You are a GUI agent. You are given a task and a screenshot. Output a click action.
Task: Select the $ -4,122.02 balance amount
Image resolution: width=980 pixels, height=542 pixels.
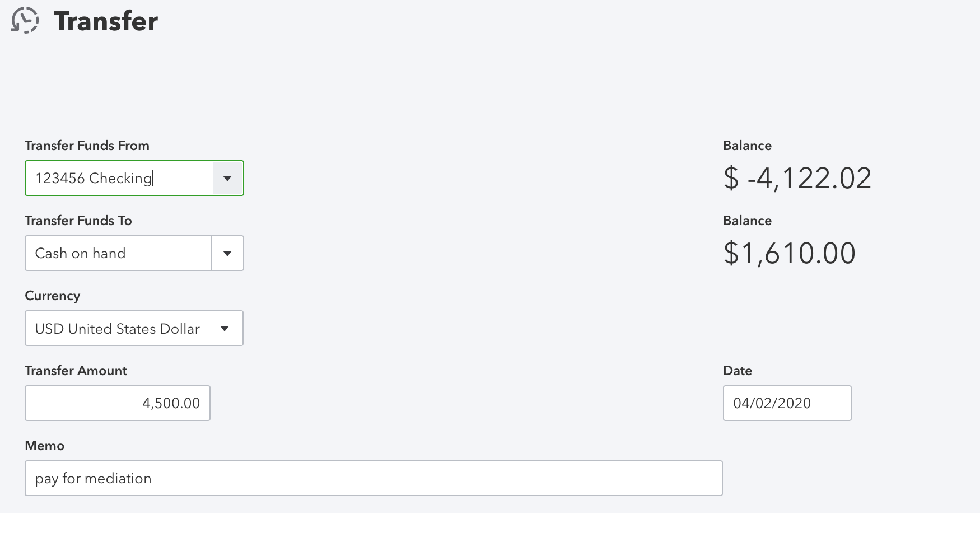pos(797,178)
